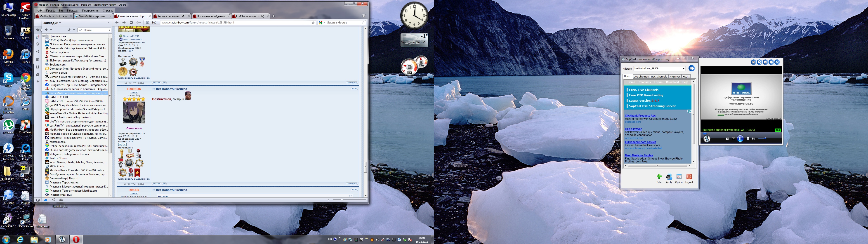Pause the SopCast channel playback

[740, 138]
